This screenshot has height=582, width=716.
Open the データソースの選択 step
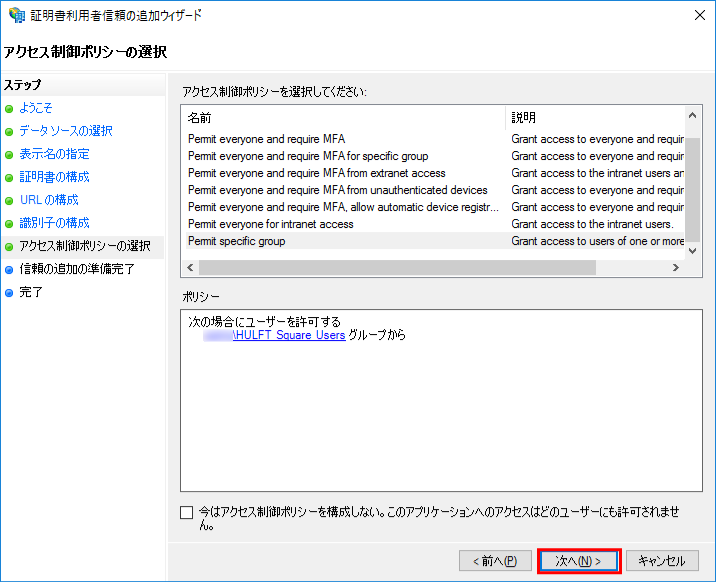click(66, 131)
